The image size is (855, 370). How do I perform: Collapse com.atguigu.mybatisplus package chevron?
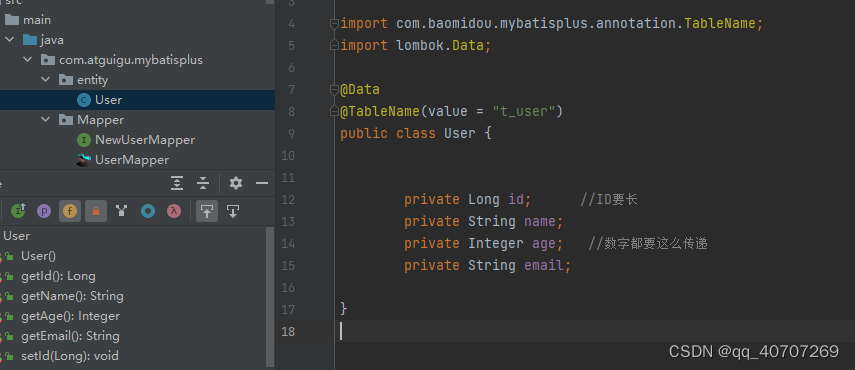(28, 60)
